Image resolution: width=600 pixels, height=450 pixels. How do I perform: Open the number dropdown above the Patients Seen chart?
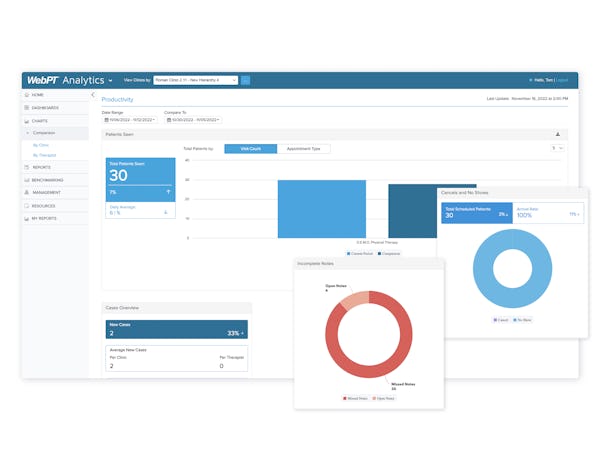(557, 148)
